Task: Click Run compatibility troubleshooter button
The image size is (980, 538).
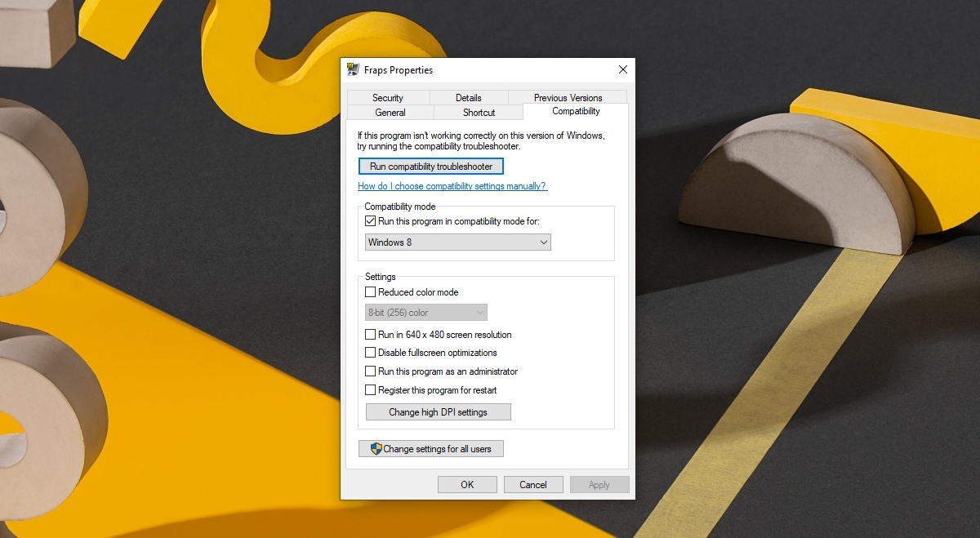Action: (431, 167)
